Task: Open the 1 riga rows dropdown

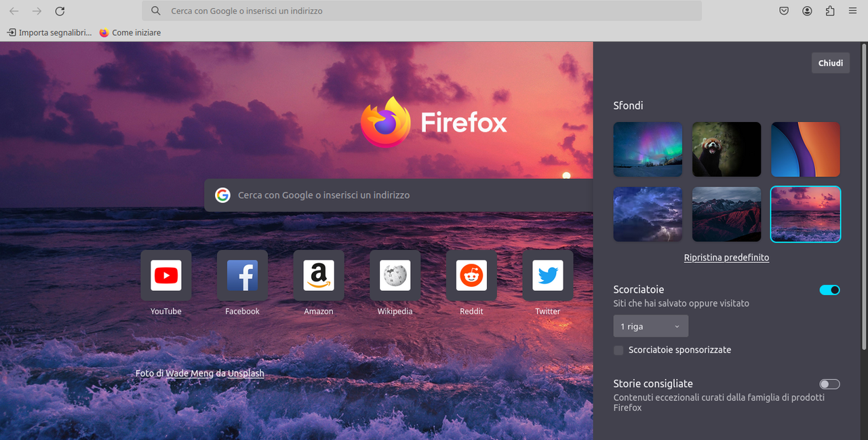Action: [650, 326]
